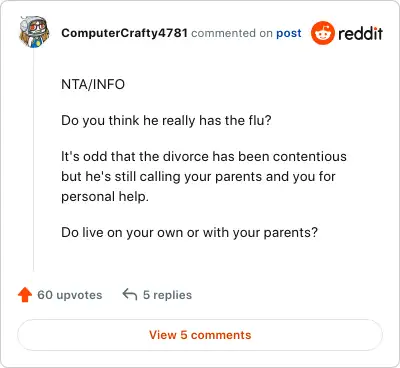Click the "60 upvotes" count label

pyautogui.click(x=70, y=295)
